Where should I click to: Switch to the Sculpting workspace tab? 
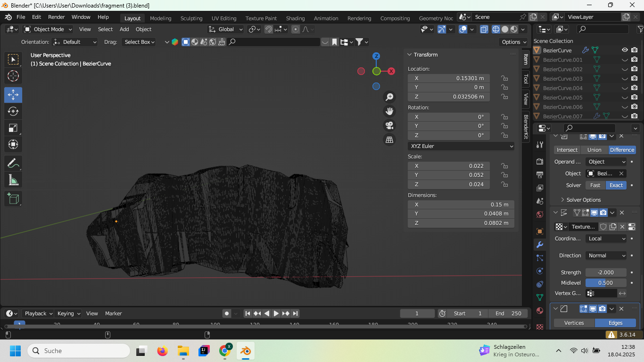point(191,18)
